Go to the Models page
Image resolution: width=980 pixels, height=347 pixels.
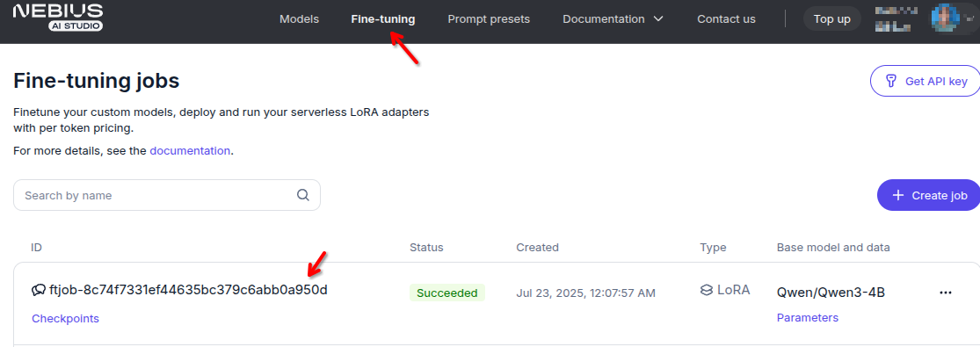click(300, 18)
